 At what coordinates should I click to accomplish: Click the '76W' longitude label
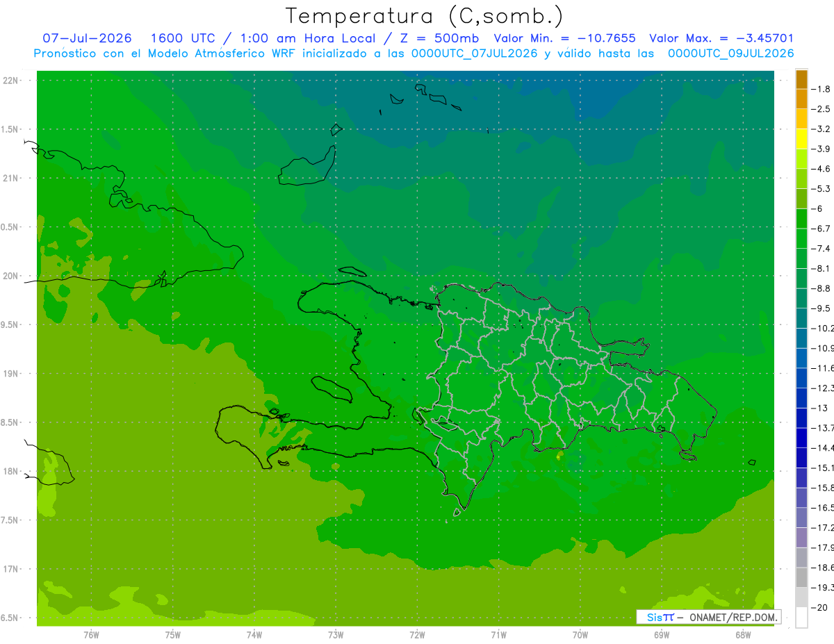pos(91,634)
